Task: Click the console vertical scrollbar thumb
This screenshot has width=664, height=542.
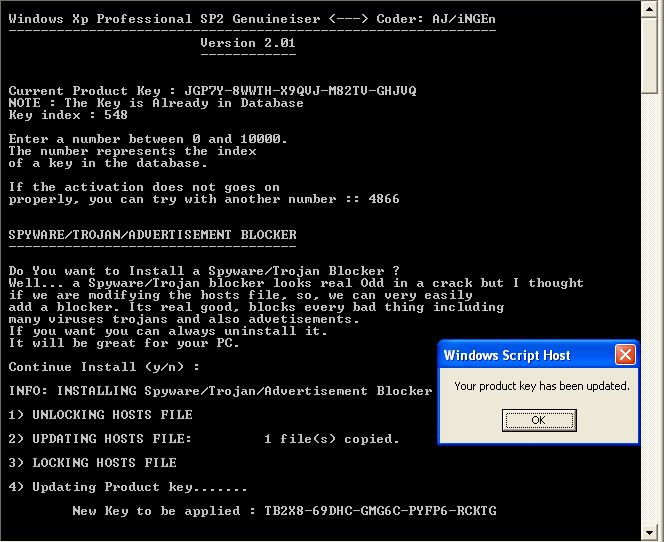Action: (649, 55)
